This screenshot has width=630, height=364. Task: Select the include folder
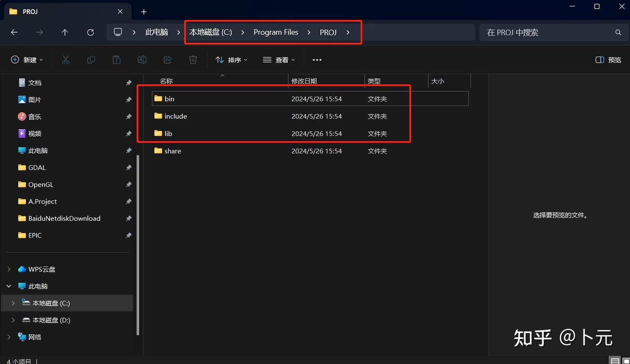310,116
